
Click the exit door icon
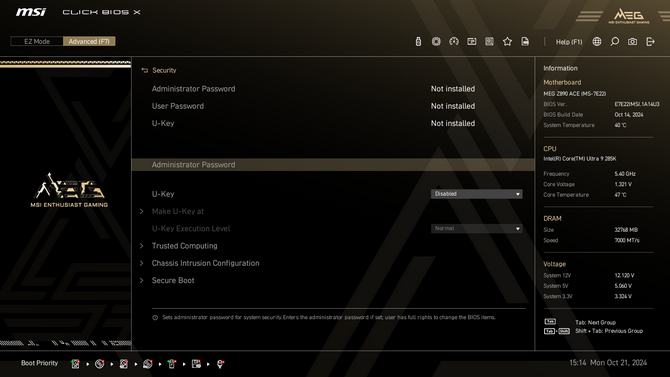point(650,41)
